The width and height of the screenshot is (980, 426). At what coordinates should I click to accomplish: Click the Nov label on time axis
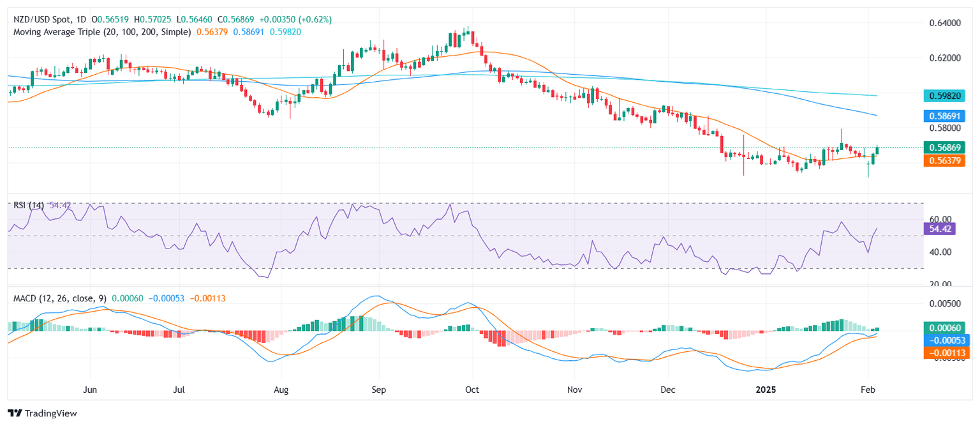(575, 389)
